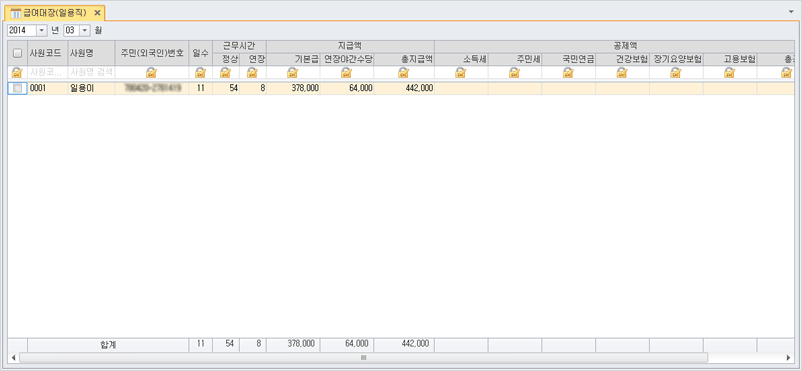The image size is (802, 371).
Task: Click filter icon under 국민연금
Action: pos(568,72)
